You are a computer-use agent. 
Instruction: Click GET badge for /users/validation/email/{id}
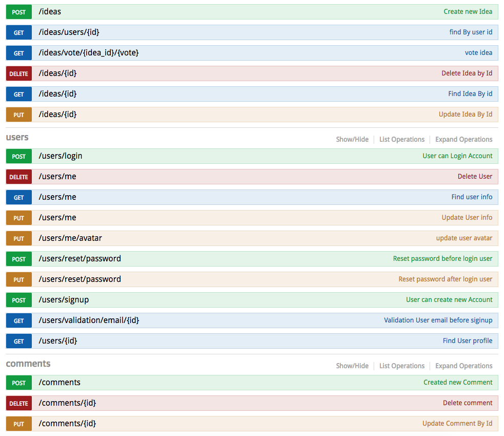18,321
